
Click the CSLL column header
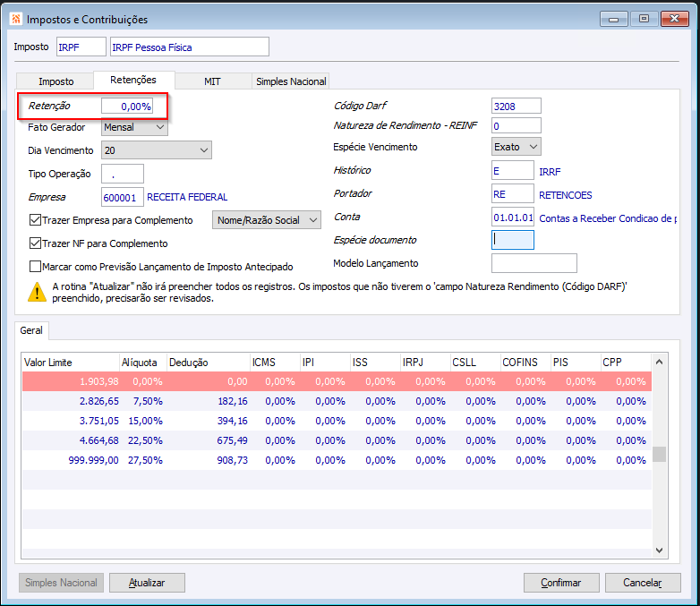[x=476, y=363]
